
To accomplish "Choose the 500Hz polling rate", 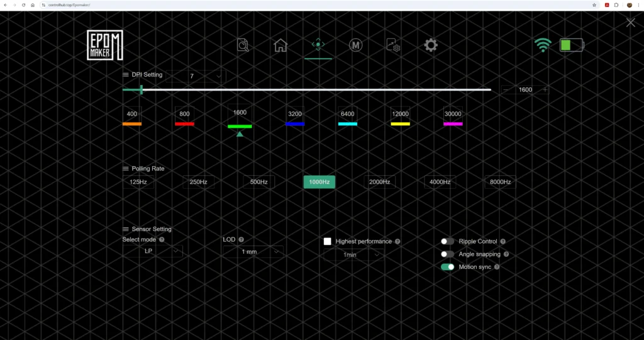I will coord(258,182).
